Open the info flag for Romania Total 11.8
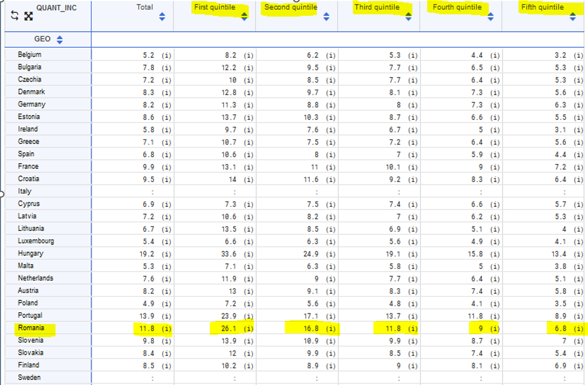Screen dimensions: 588x385 [167, 329]
